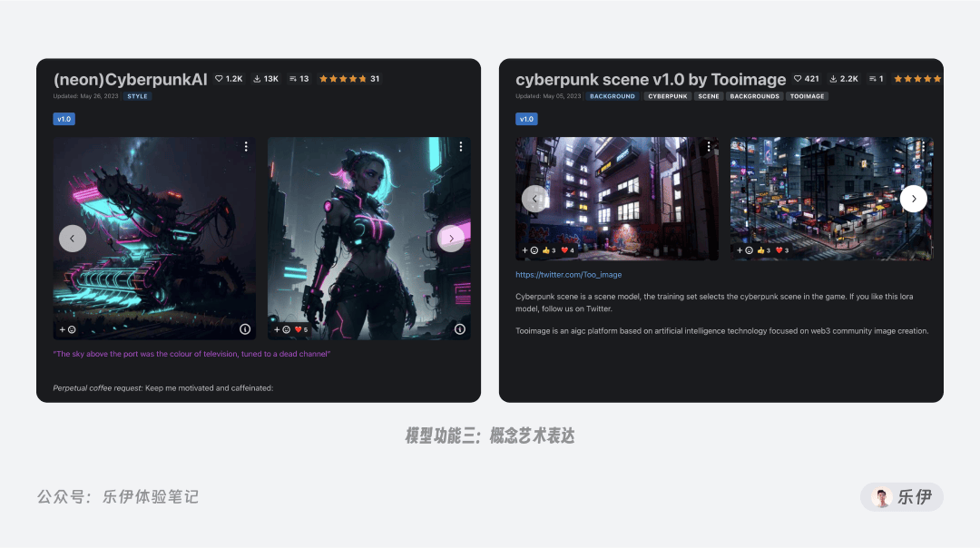Click the 乐伊 author badge
Screen dimensions: 980x548
(x=902, y=497)
